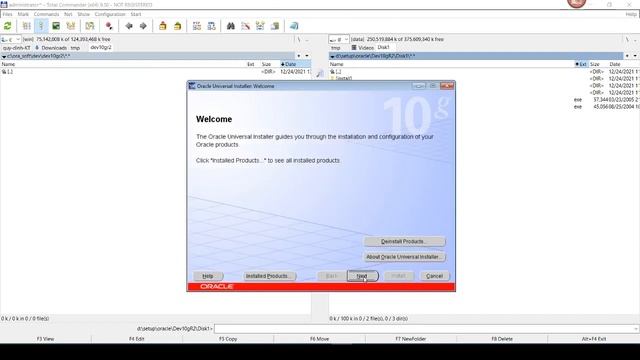Open file search binoculars icon
The width and height of the screenshot is (640, 360).
[231, 26]
